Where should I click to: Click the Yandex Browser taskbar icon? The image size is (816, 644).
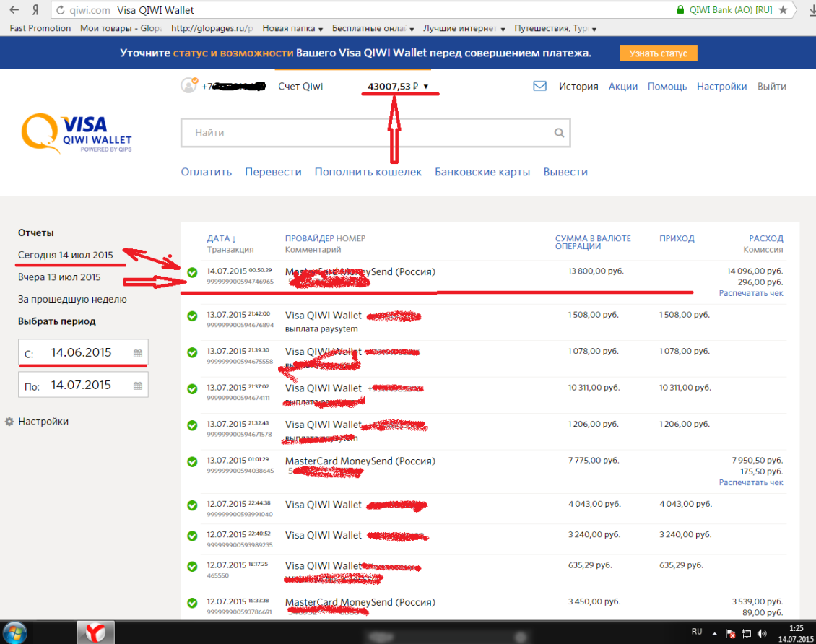(x=96, y=632)
